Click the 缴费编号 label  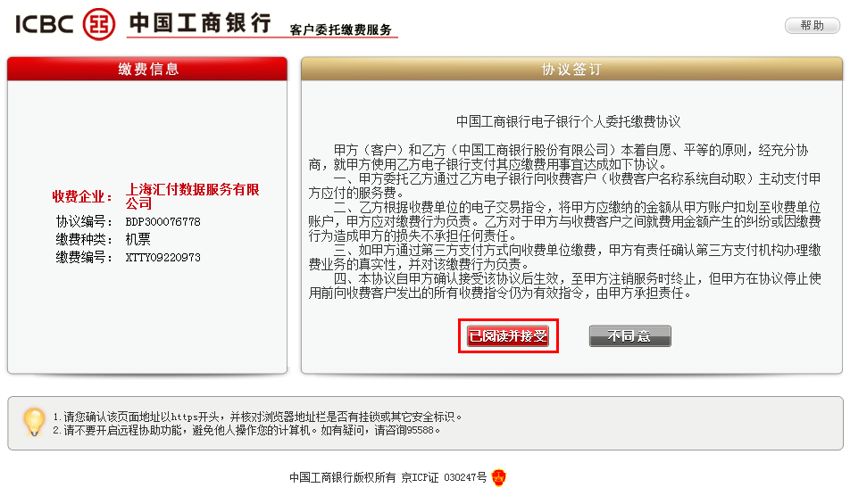(x=84, y=257)
